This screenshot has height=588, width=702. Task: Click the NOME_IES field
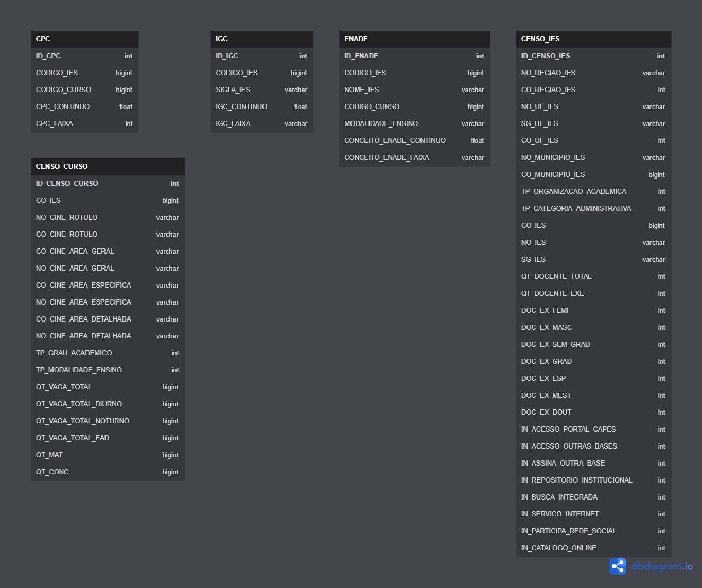click(x=415, y=90)
